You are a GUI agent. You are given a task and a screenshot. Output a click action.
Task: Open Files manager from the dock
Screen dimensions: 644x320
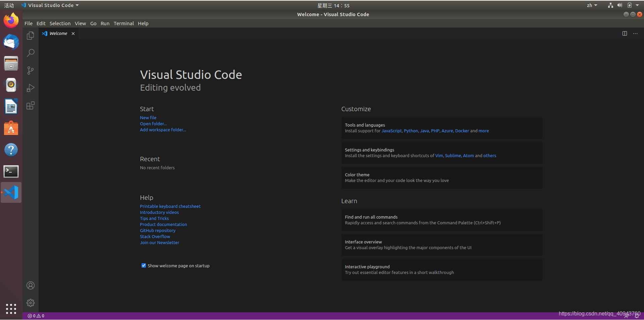(11, 63)
